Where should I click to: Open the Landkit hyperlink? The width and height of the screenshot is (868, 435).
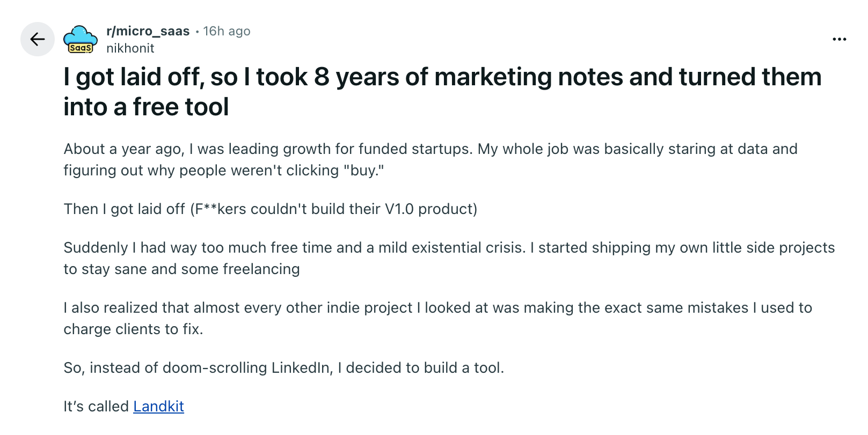point(158,407)
